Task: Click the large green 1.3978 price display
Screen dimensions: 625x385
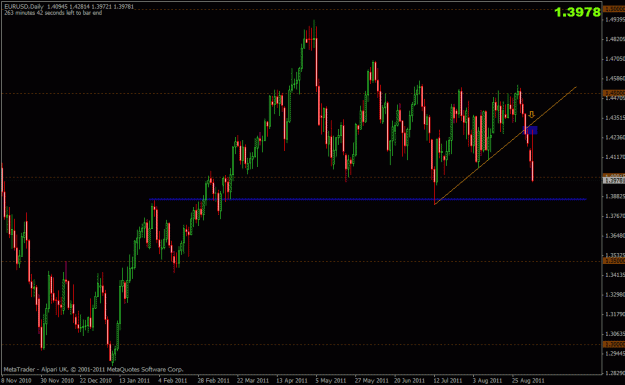Action: (x=577, y=12)
